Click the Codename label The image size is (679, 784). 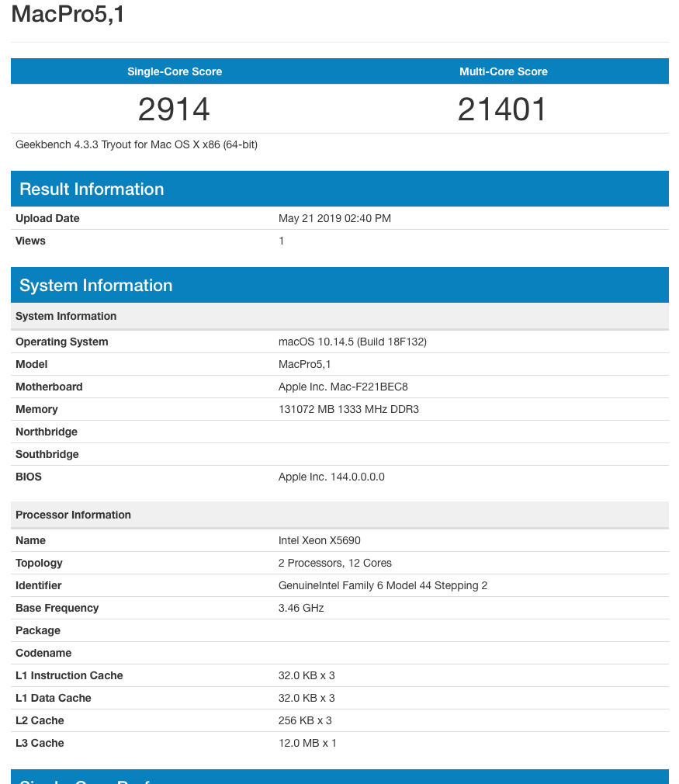pyautogui.click(x=43, y=653)
